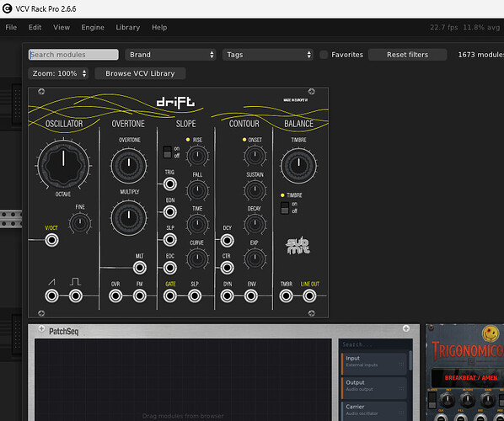Click the SLP input jack in Slope column
This screenshot has height=421, width=504.
click(x=170, y=240)
